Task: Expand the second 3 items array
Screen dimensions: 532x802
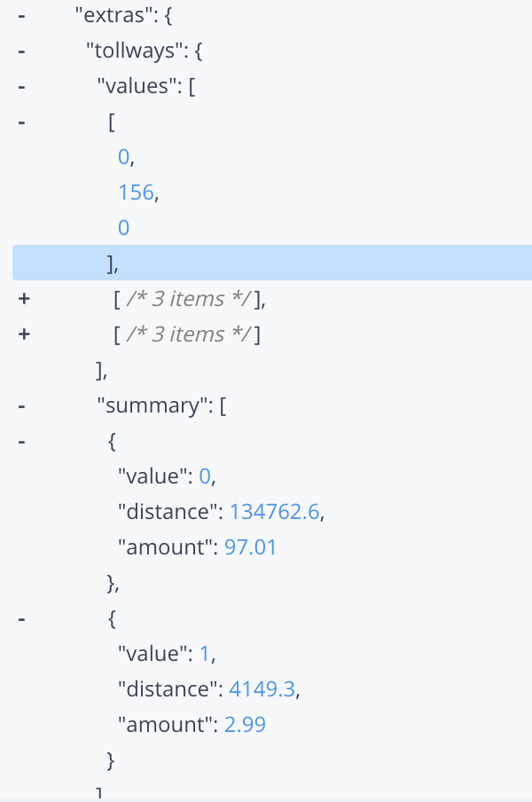Action: point(24,299)
